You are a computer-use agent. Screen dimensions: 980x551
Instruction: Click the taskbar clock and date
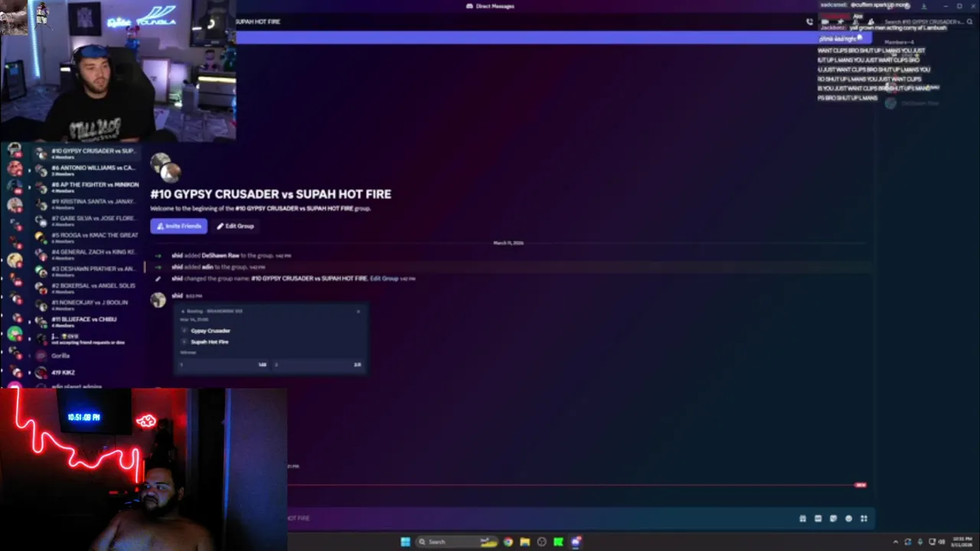pos(962,542)
